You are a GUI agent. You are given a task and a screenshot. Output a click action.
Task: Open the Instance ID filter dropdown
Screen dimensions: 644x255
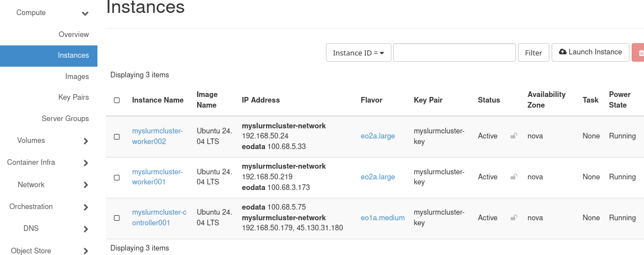point(358,53)
